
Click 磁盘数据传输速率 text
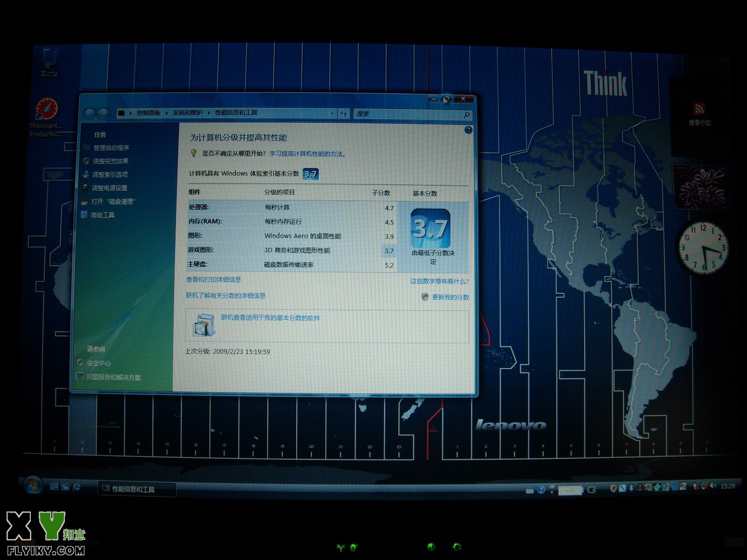click(x=289, y=265)
